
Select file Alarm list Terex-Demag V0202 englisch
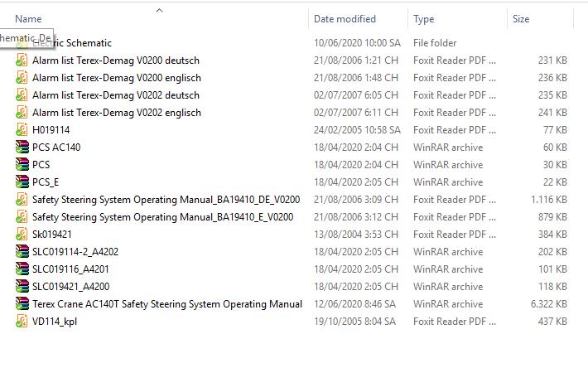[x=117, y=113]
